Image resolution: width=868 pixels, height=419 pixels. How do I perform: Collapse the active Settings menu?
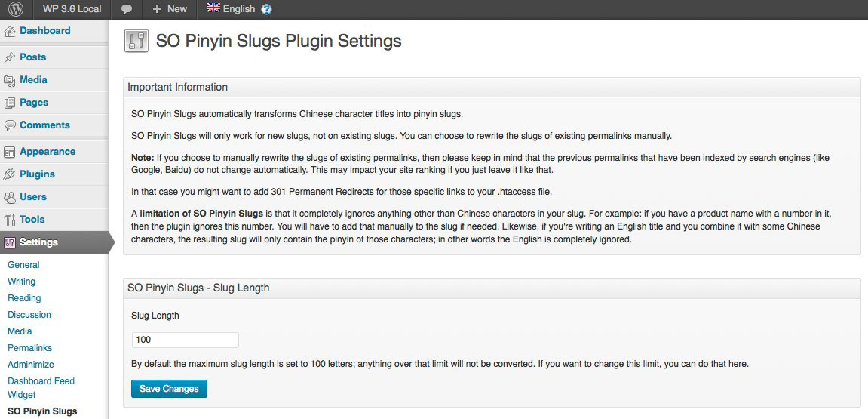(38, 242)
